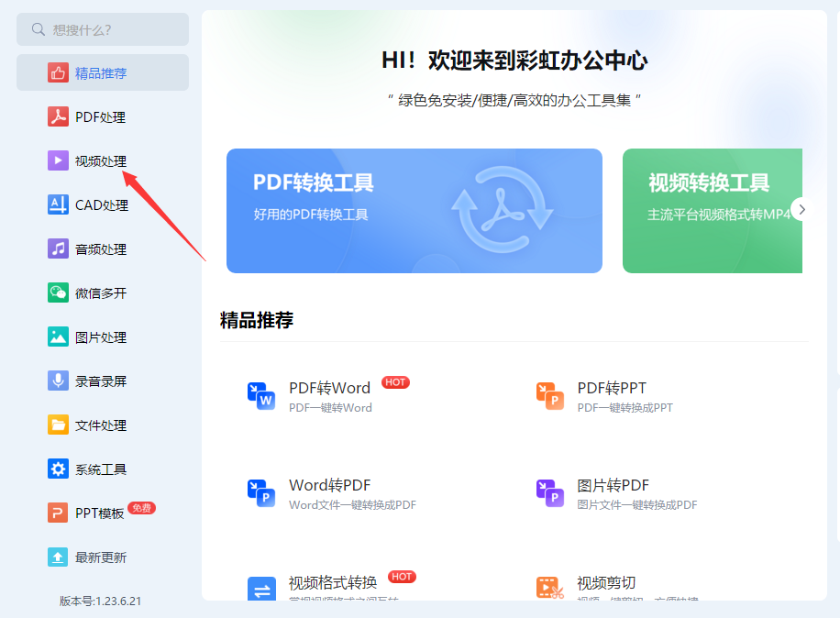840x618 pixels.
Task: Click description PDF一键转Word
Action: point(330,408)
